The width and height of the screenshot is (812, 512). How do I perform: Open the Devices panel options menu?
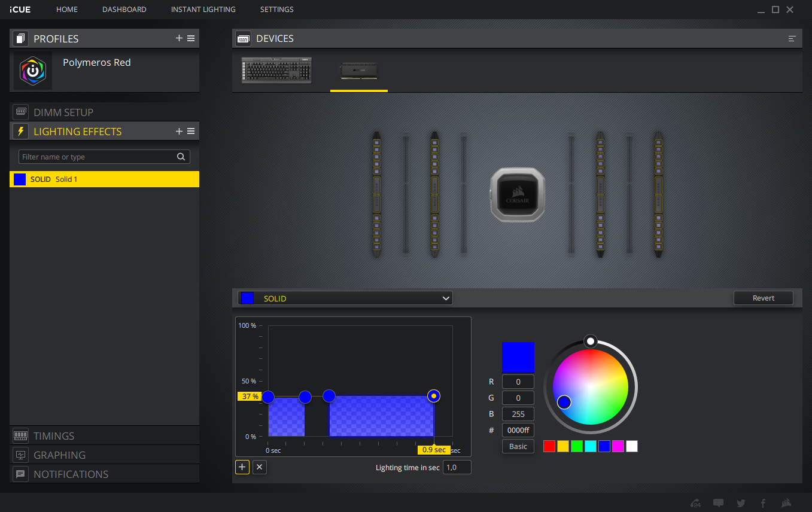point(792,38)
